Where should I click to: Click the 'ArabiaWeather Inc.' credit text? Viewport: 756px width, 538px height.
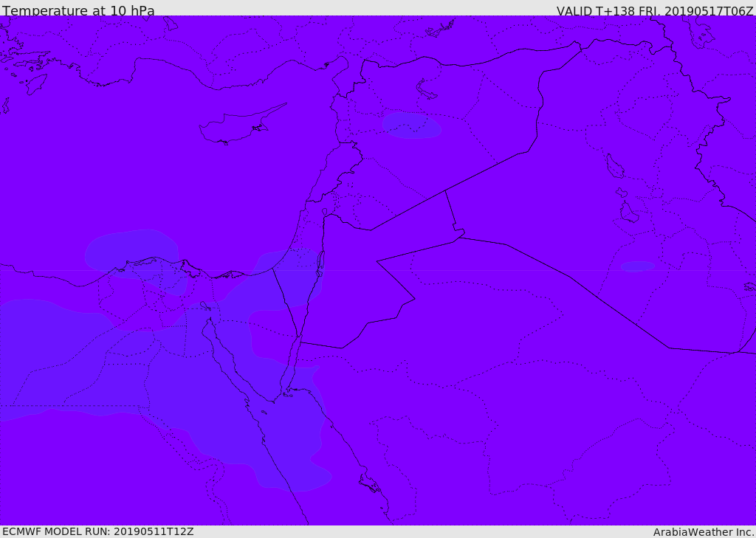coord(703,532)
